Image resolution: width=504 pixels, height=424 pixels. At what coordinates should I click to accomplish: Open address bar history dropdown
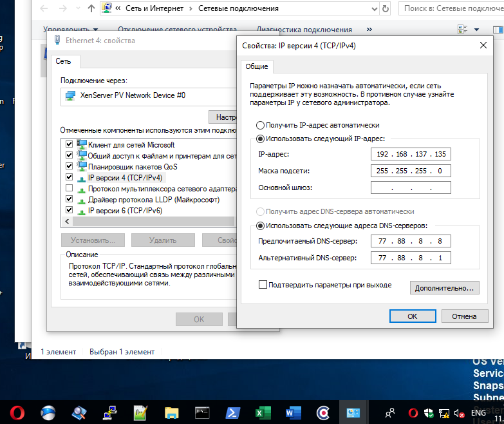click(374, 8)
